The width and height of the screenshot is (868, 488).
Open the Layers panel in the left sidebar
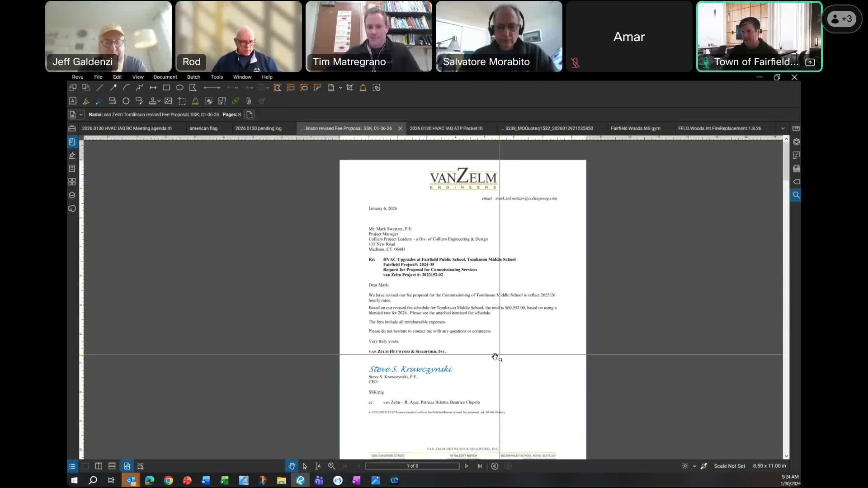click(72, 195)
